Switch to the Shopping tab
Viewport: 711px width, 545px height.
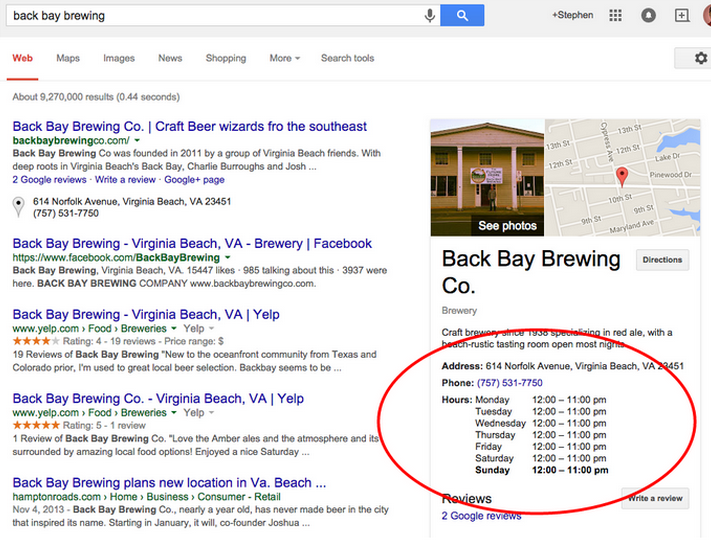click(226, 58)
